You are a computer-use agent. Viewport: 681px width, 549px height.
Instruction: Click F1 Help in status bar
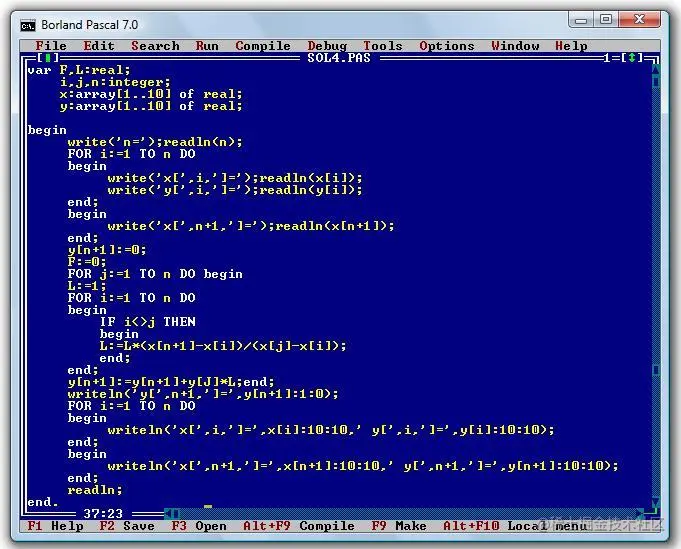coord(55,526)
